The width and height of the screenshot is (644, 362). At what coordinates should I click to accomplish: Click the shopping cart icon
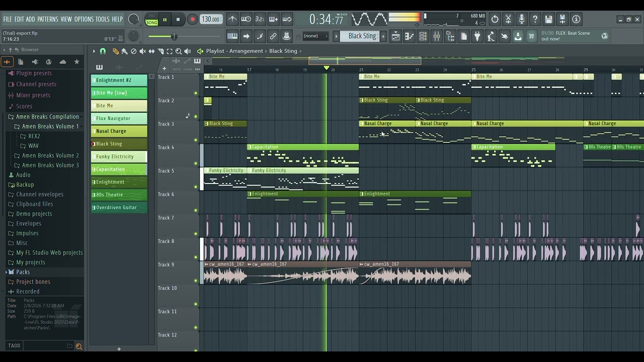[x=531, y=36]
